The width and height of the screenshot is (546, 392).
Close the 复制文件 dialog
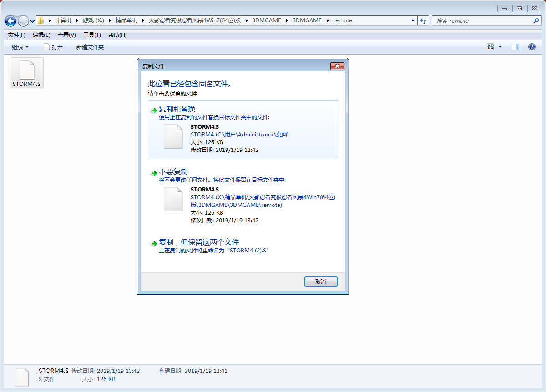337,66
